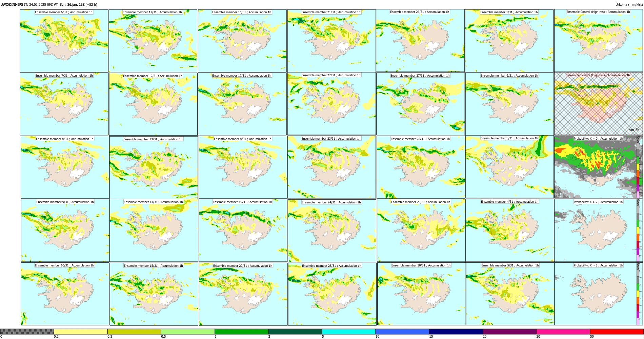Click the navy 15–20 legend swatch

click(x=456, y=332)
